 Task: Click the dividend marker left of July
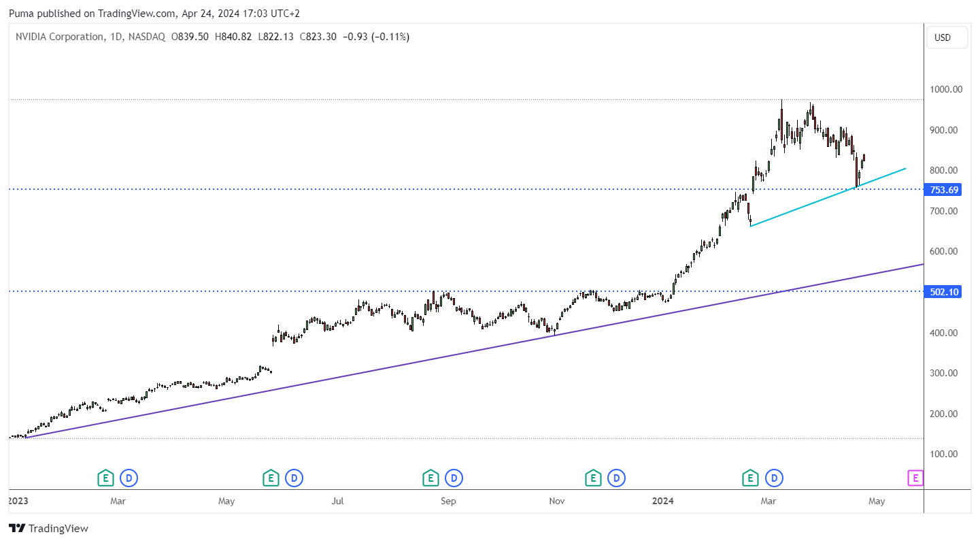[x=294, y=478]
